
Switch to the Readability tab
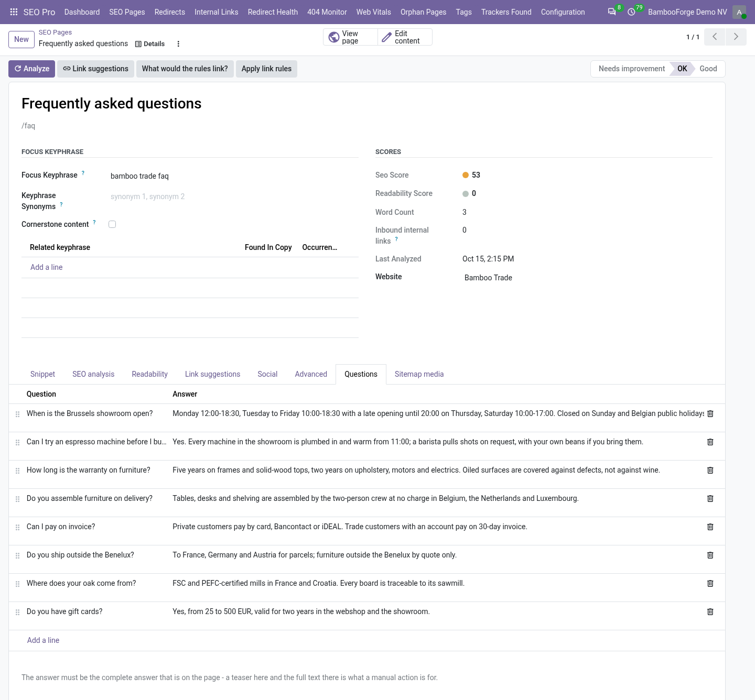click(x=150, y=374)
